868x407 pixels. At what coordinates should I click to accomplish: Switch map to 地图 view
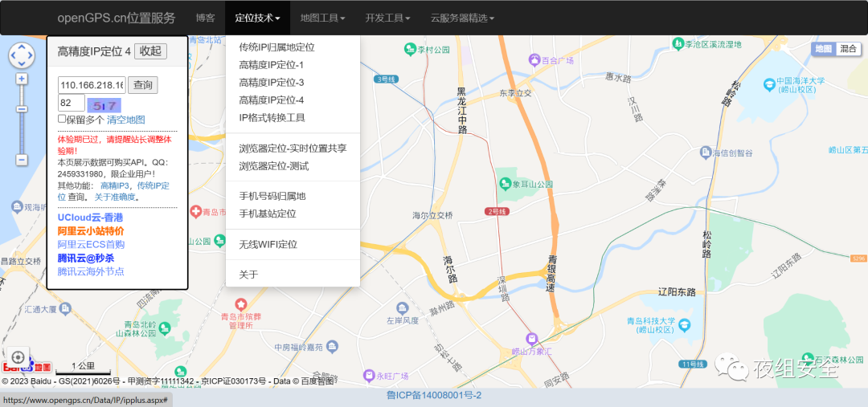coord(824,49)
